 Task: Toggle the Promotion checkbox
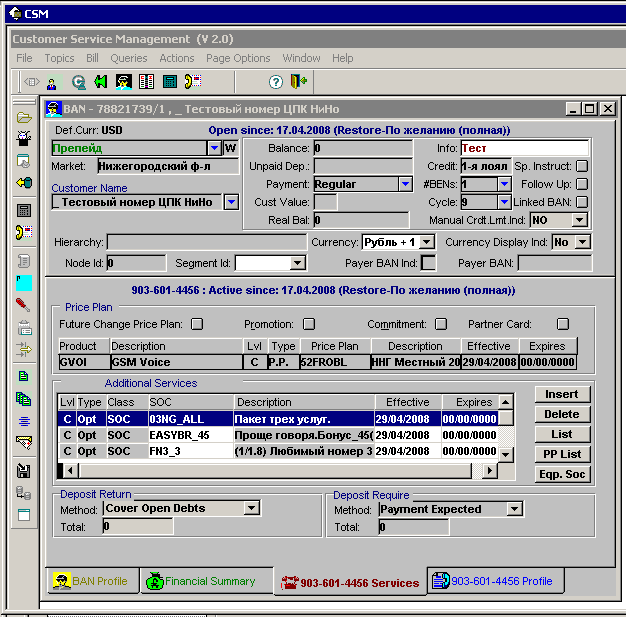(309, 324)
